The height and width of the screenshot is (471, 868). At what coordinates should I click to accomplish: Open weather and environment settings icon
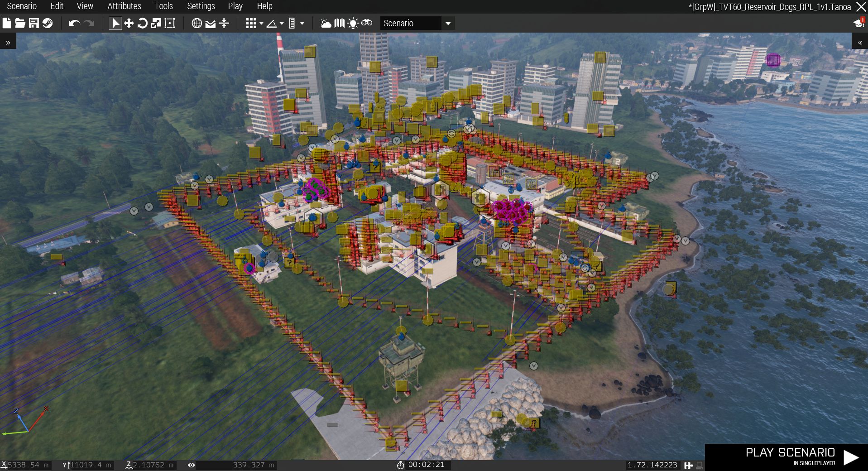click(x=326, y=23)
